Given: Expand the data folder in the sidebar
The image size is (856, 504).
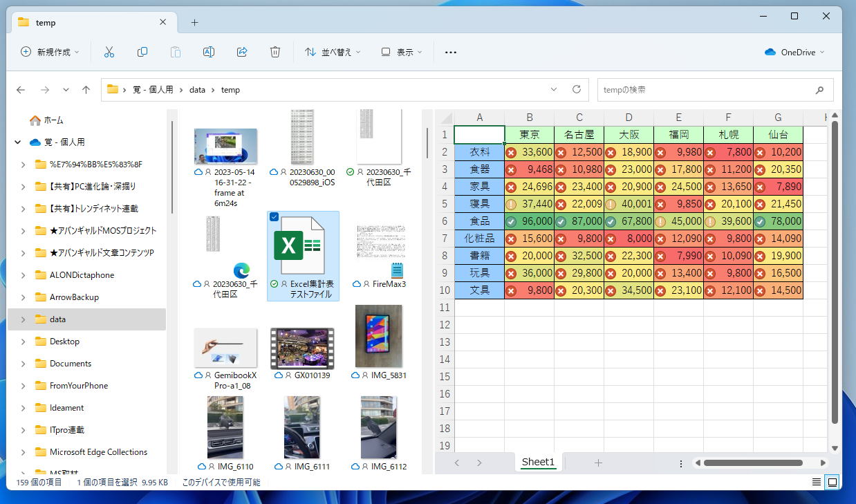Looking at the screenshot, I should [x=24, y=319].
